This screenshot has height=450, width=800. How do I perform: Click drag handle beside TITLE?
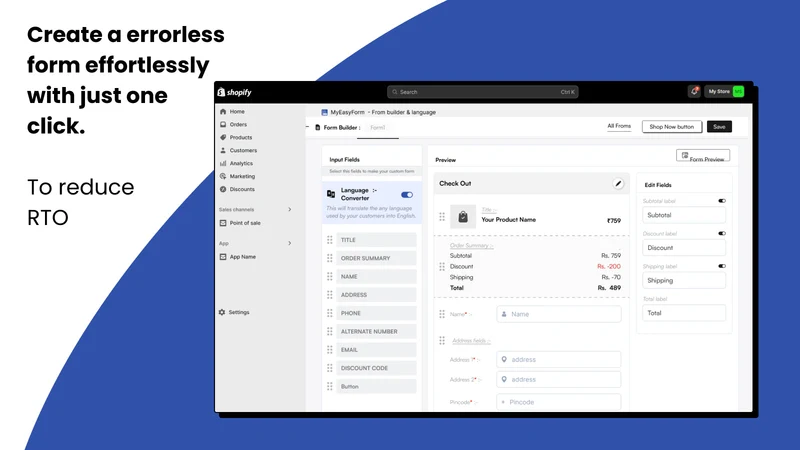tap(330, 240)
